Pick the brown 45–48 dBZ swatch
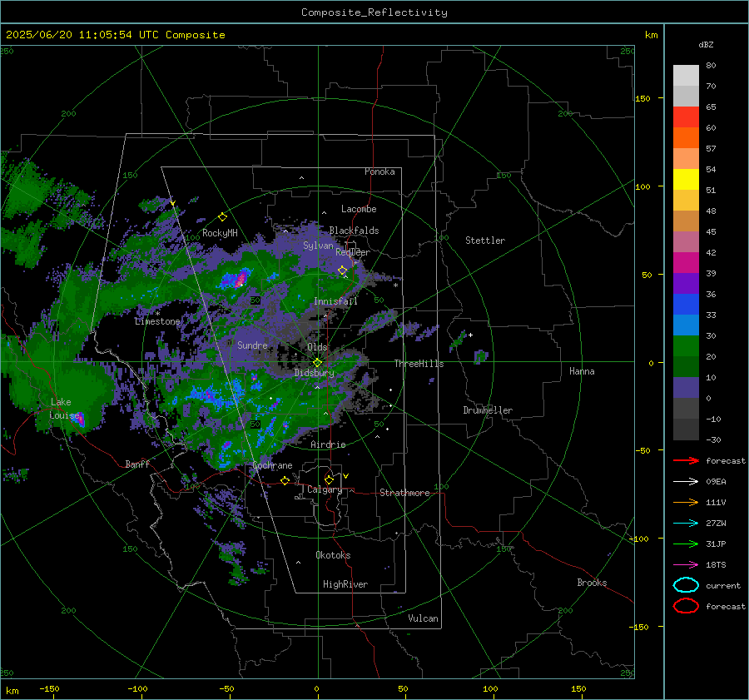The width and height of the screenshot is (749, 700). tap(686, 221)
